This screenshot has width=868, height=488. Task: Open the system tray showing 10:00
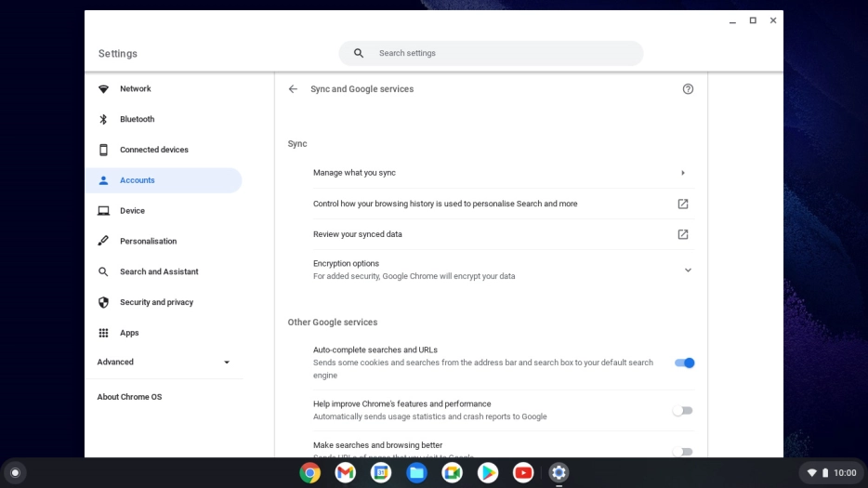click(x=832, y=472)
